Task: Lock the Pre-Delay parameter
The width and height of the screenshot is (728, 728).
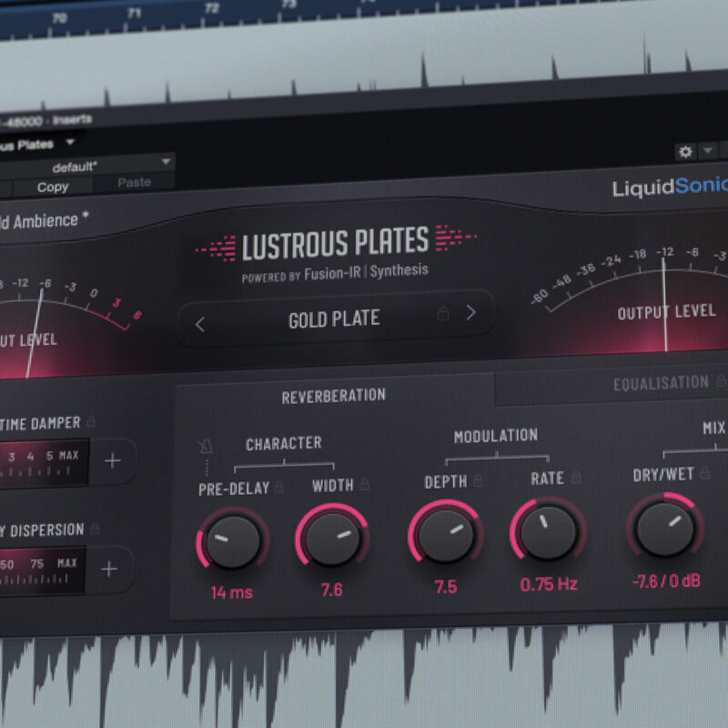Action: coord(278,487)
